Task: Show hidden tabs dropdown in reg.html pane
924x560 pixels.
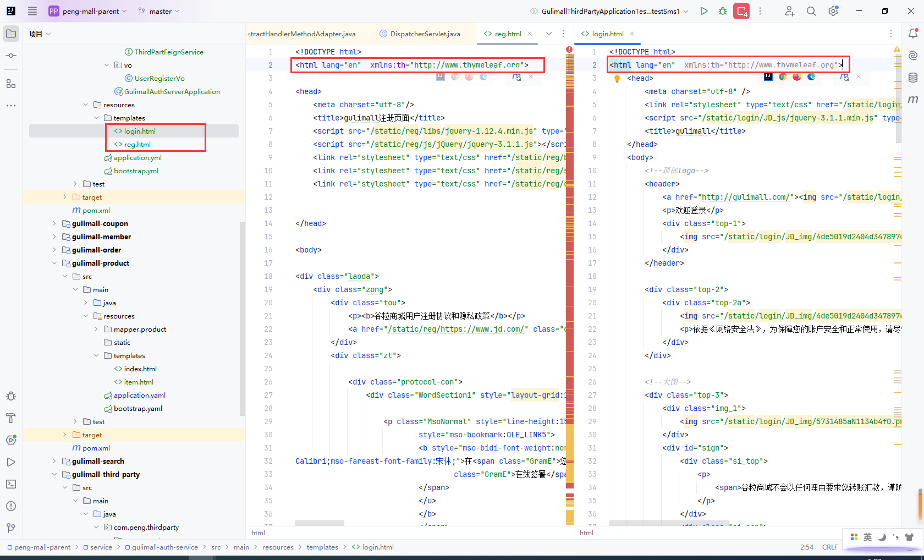Action: click(x=548, y=34)
